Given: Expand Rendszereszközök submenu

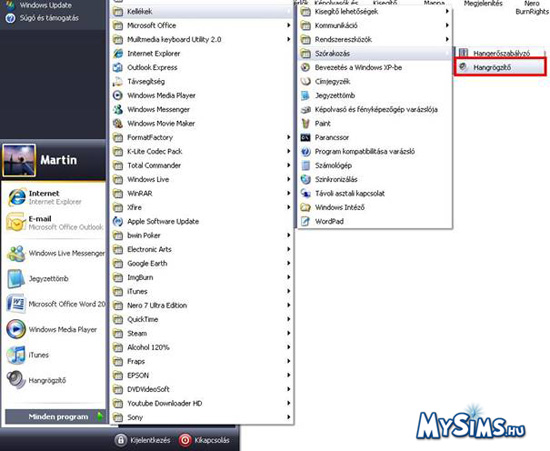Looking at the screenshot, I should [375, 39].
